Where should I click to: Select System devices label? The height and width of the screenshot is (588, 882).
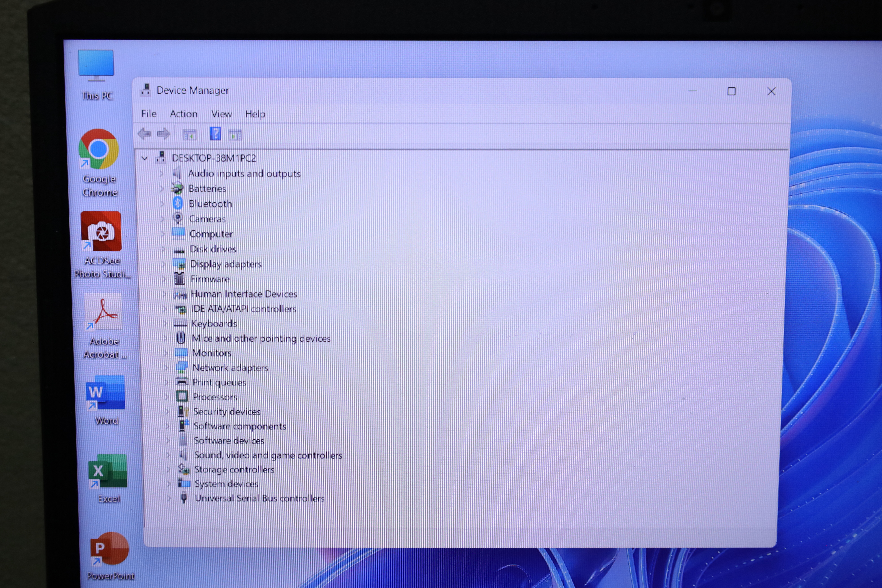pyautogui.click(x=226, y=484)
